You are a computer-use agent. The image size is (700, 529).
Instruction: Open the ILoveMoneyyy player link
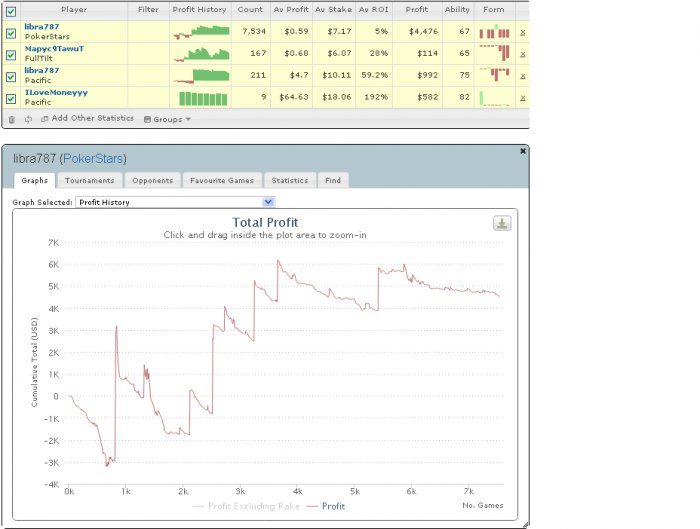tap(56, 92)
